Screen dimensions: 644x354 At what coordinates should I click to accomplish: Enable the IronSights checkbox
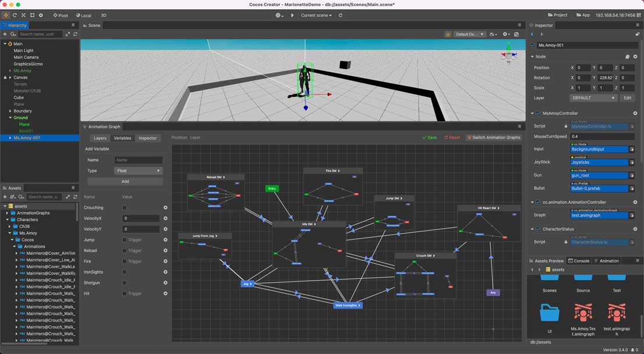pyautogui.click(x=125, y=272)
